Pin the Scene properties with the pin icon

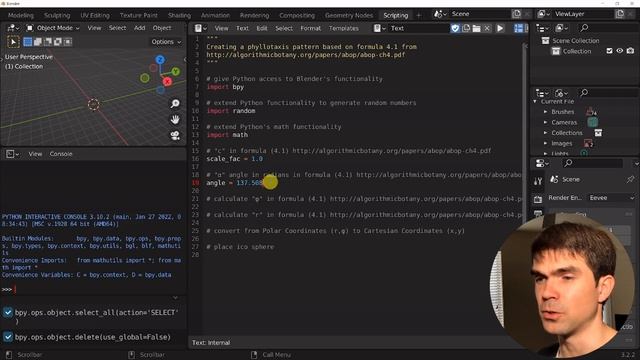coord(631,179)
